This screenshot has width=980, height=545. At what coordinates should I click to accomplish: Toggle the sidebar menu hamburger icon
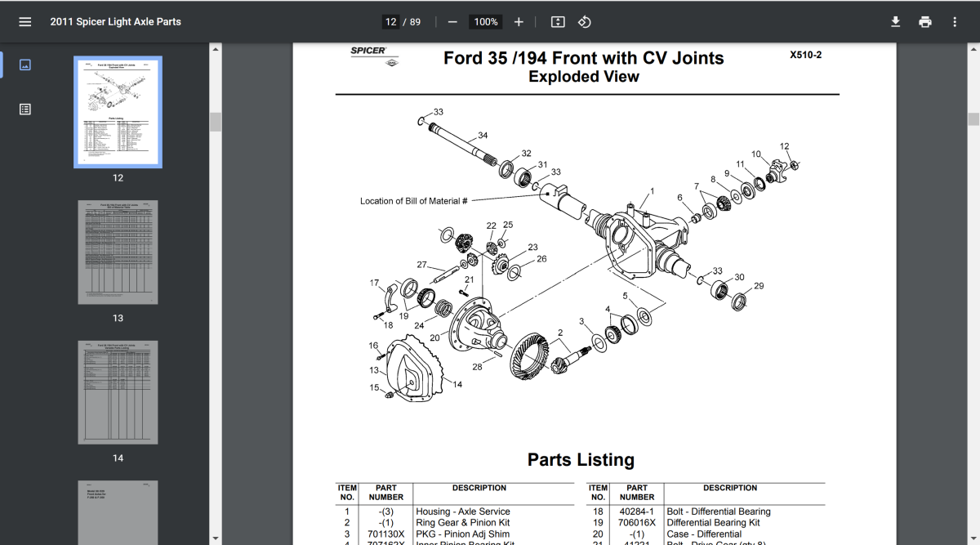click(25, 22)
